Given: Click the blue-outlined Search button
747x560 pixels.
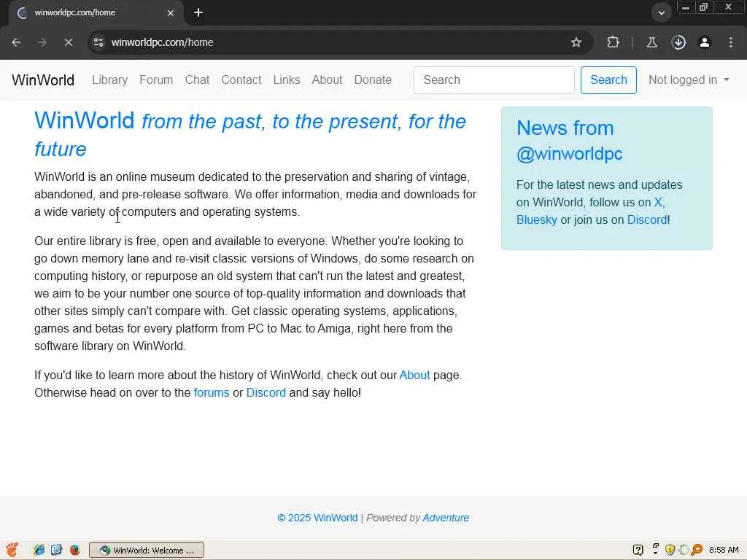Looking at the screenshot, I should tap(608, 80).
